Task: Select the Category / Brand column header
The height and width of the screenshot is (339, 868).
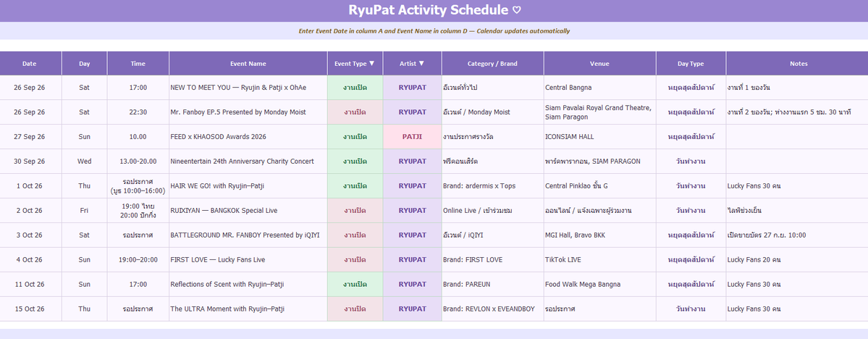Action: point(493,64)
